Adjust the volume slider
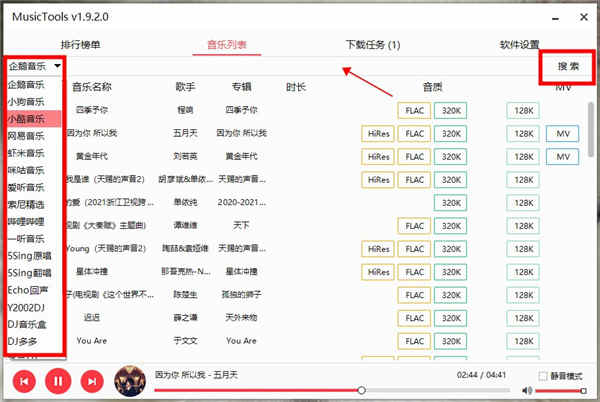 [560, 391]
